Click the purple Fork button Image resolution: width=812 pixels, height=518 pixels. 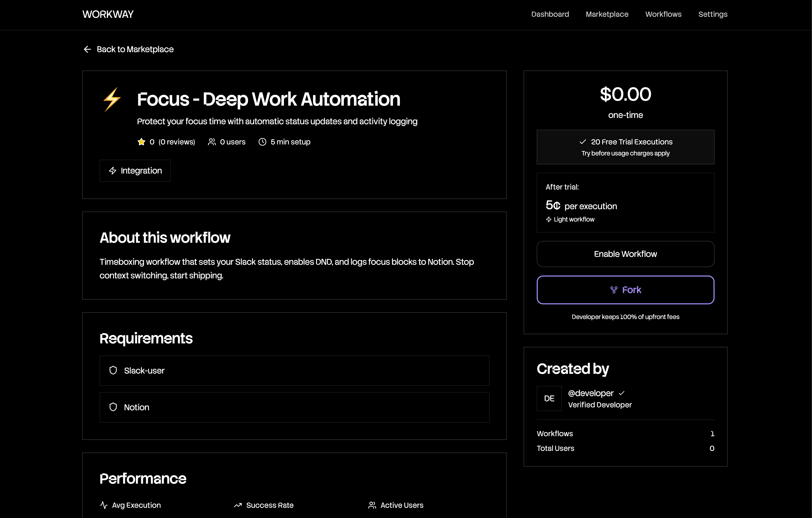(x=625, y=290)
